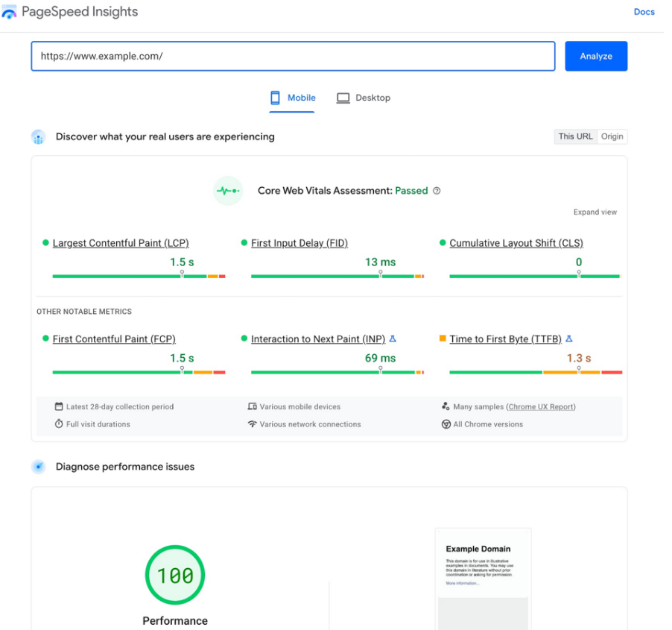Open the Docs link
This screenshot has width=672, height=630.
[x=644, y=12]
